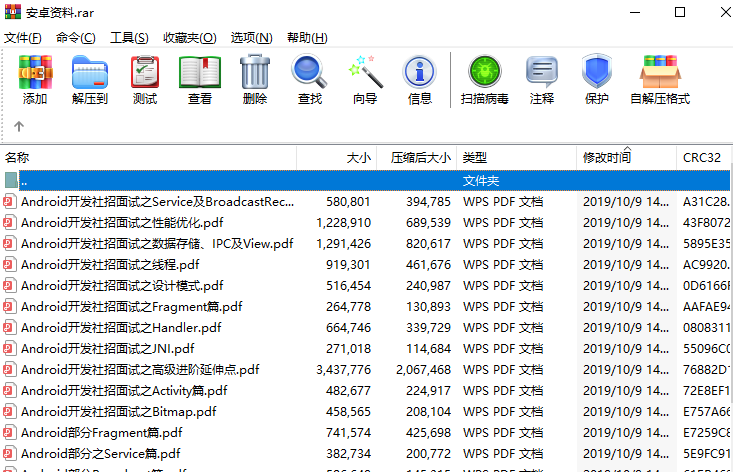This screenshot has height=472, width=733.
Task: Click packed size value 114,684
Action: point(428,349)
